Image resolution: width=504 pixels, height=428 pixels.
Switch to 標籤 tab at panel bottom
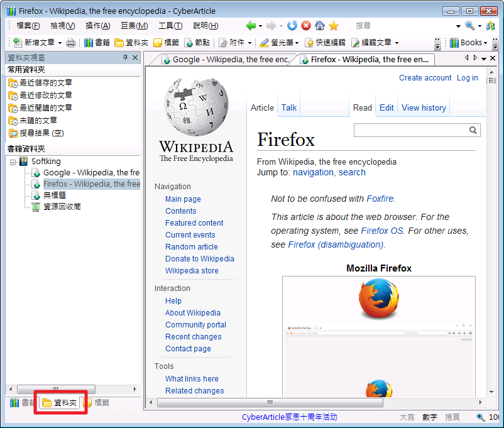coord(97,403)
